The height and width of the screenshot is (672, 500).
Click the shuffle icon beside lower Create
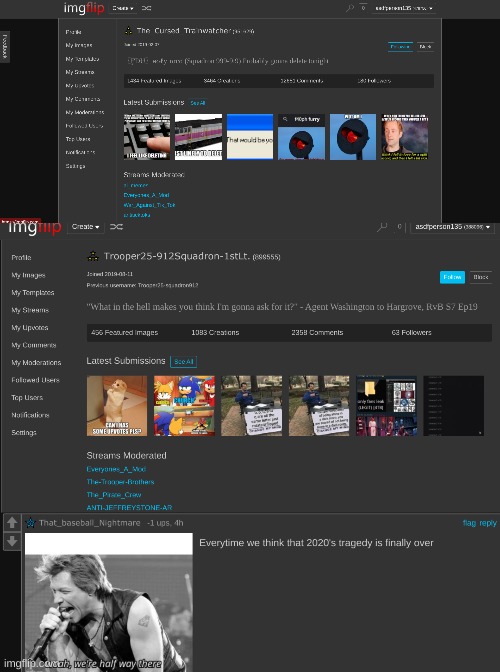pos(117,226)
